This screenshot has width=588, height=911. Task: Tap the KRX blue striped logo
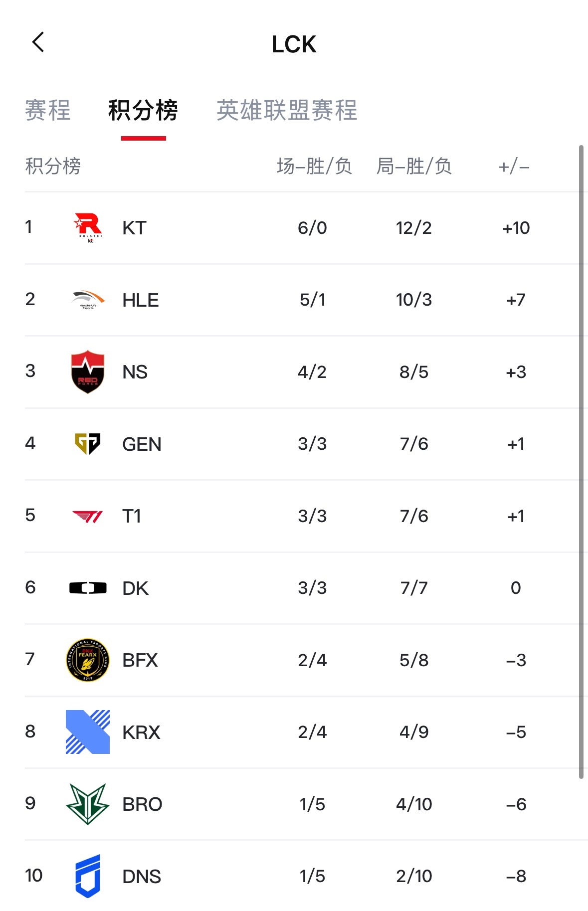coord(88,732)
